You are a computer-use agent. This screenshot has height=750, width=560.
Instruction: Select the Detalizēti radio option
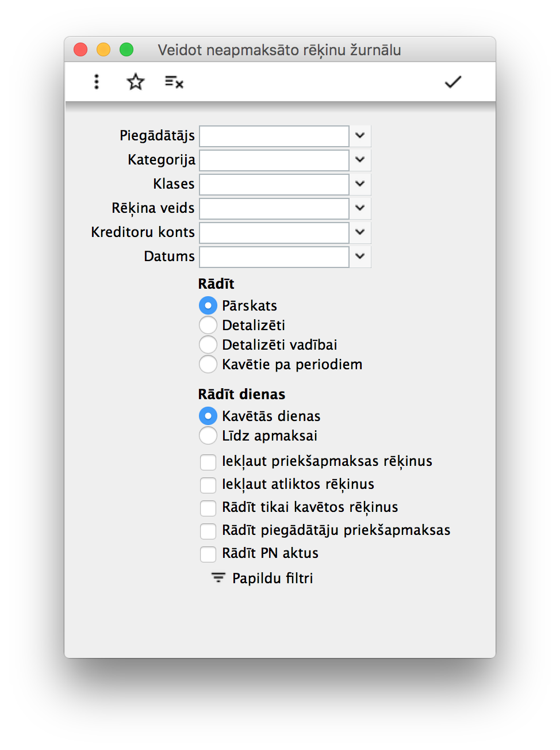point(208,325)
